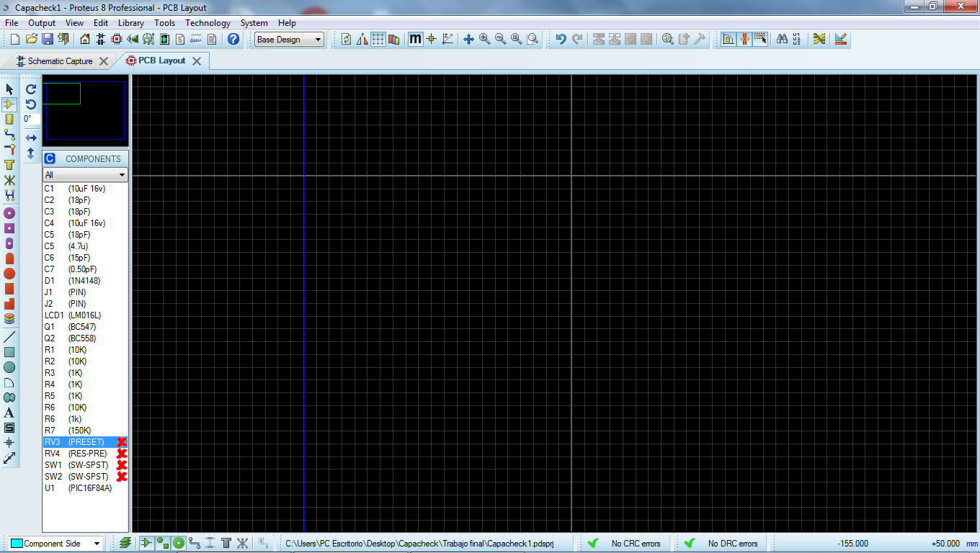This screenshot has width=980, height=553.
Task: Select U1 (PIC16F84A) in component list
Action: click(85, 488)
